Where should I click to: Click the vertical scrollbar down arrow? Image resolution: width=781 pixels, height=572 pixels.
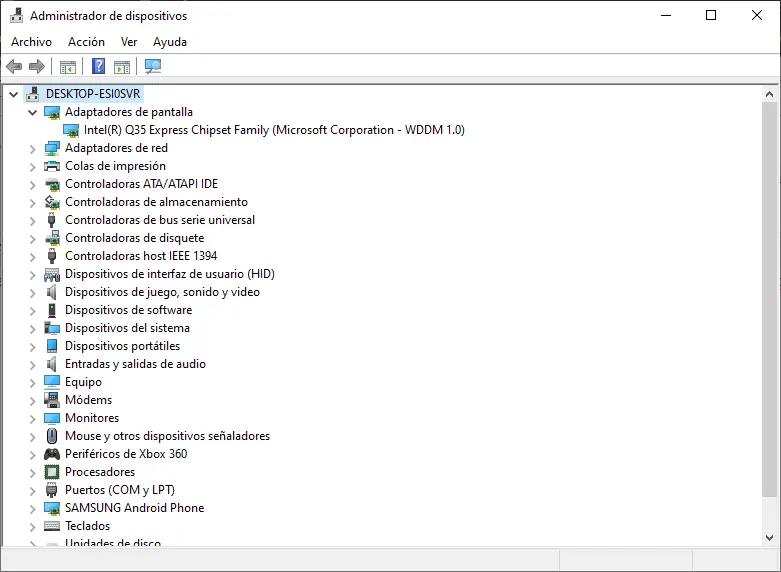click(770, 538)
